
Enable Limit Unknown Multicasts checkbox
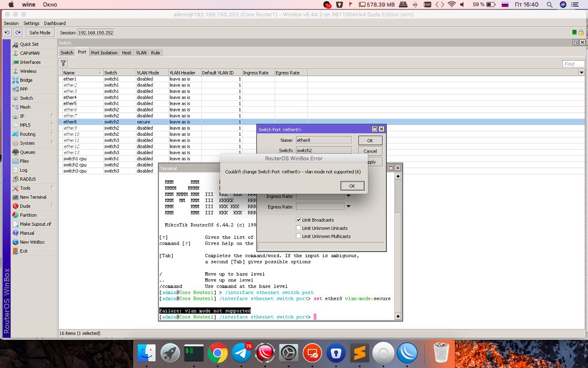[x=299, y=236]
